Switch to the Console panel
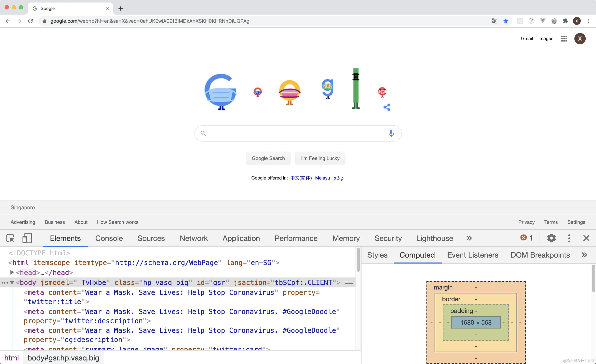The image size is (596, 364). tap(109, 238)
